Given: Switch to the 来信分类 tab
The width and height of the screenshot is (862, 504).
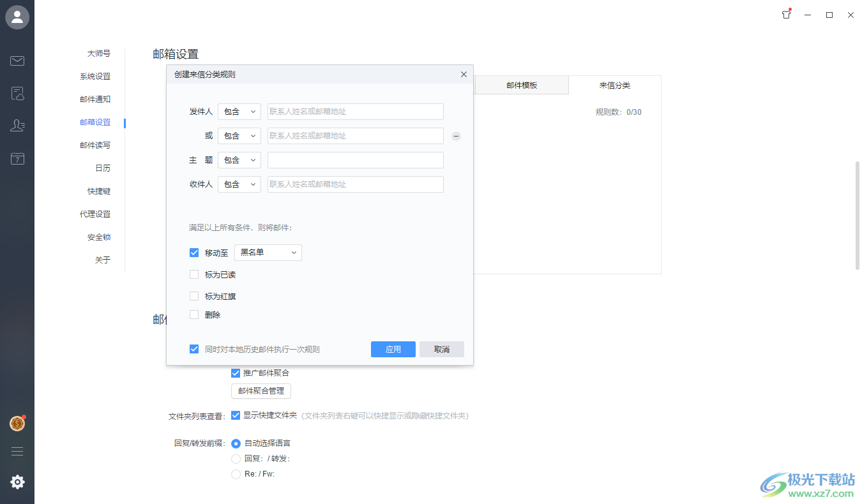Looking at the screenshot, I should coord(614,85).
